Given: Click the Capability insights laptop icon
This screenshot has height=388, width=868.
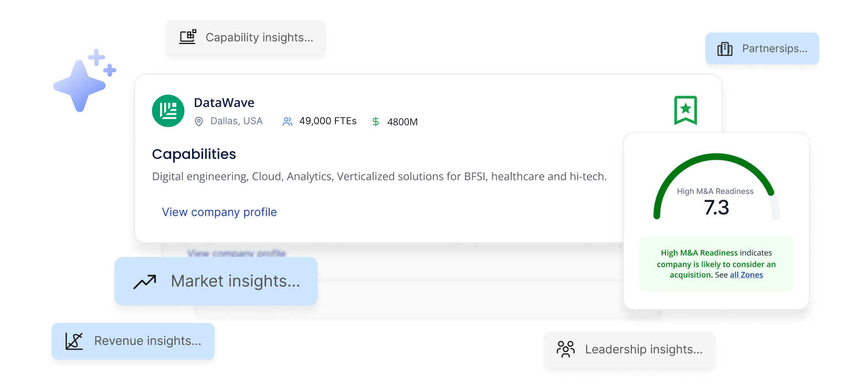Looking at the screenshot, I should [x=187, y=37].
